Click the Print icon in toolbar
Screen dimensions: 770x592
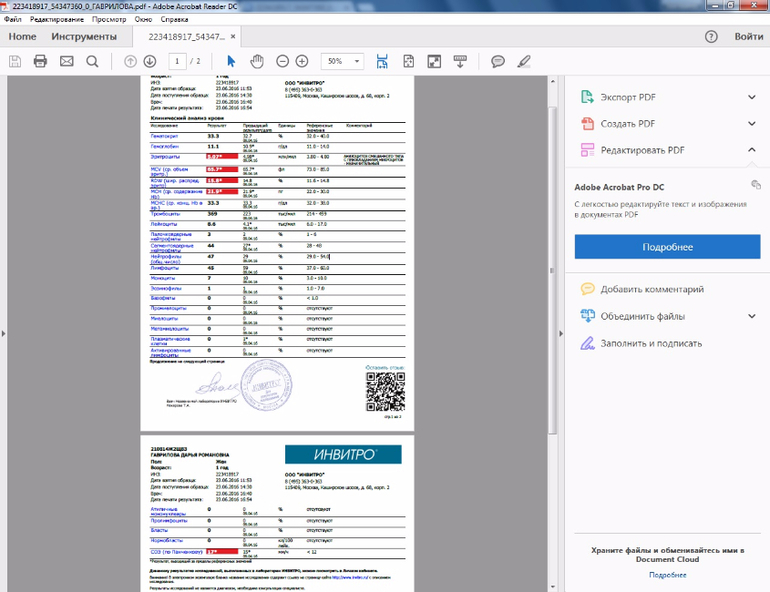(41, 61)
